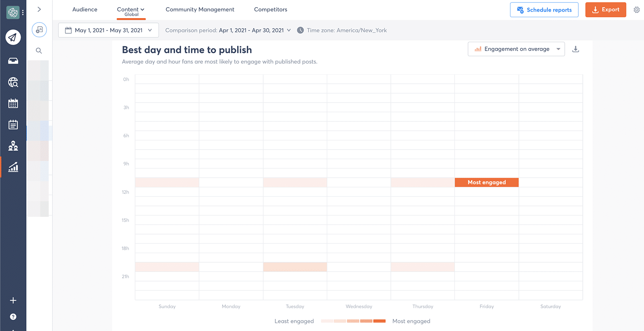Click the Wednesday day label

tap(359, 306)
